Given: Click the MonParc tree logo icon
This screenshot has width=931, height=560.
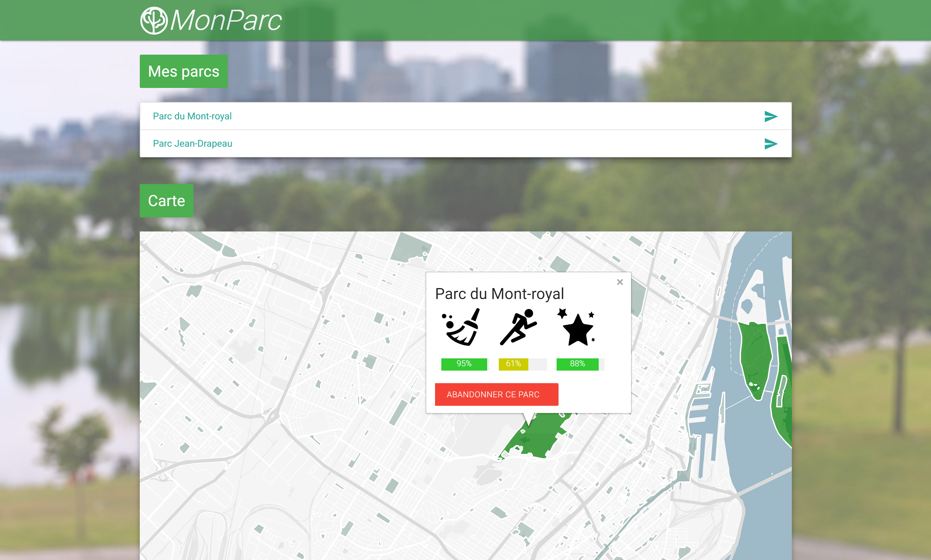Looking at the screenshot, I should pos(154,20).
